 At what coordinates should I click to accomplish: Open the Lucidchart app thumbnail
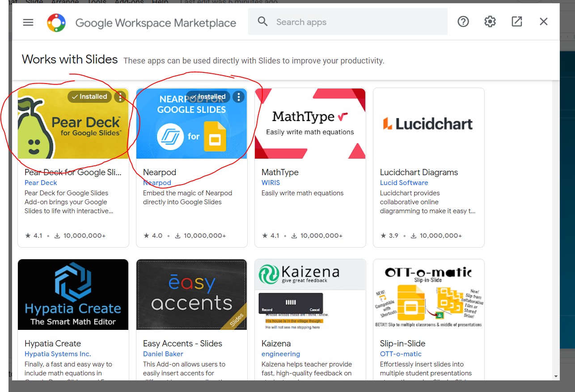[x=429, y=123]
